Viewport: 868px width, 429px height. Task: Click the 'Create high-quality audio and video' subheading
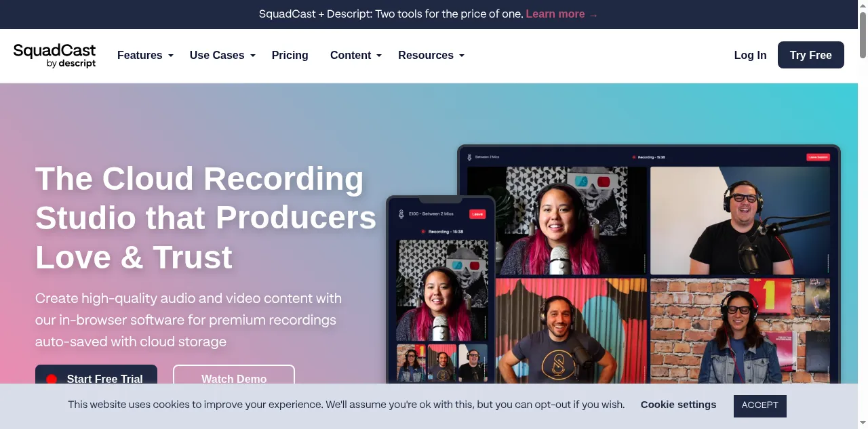[189, 320]
